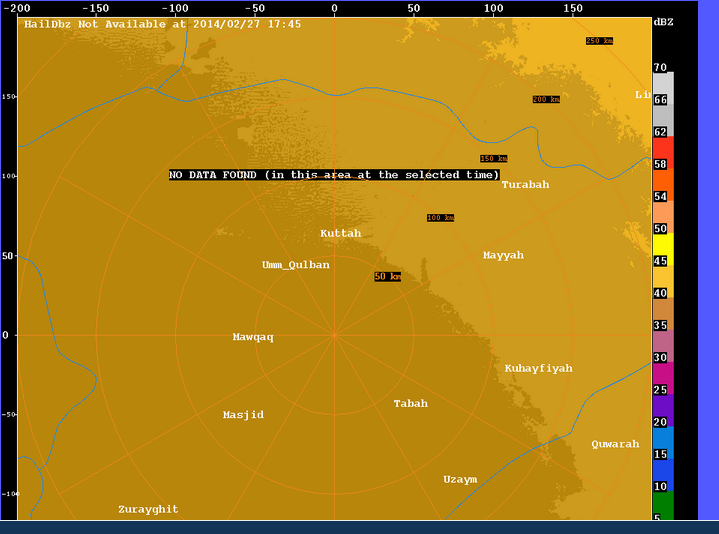Click the top axis label -200
Viewport: 719px width, 534px height.
click(x=17, y=8)
